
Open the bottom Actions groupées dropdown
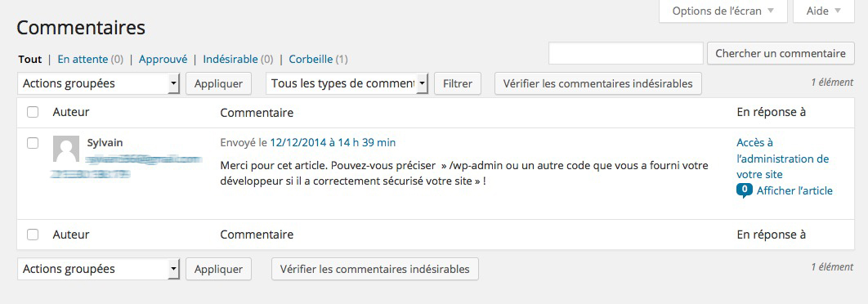point(99,269)
